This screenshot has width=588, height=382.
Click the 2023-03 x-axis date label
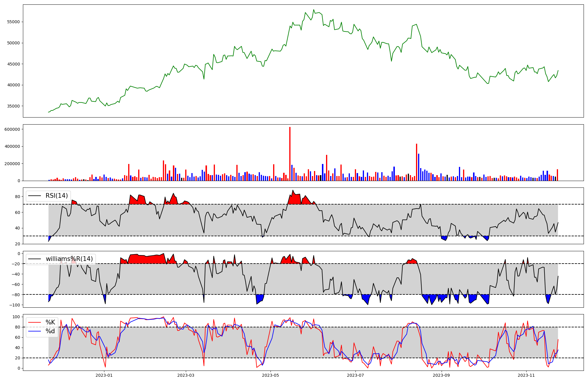(x=186, y=375)
